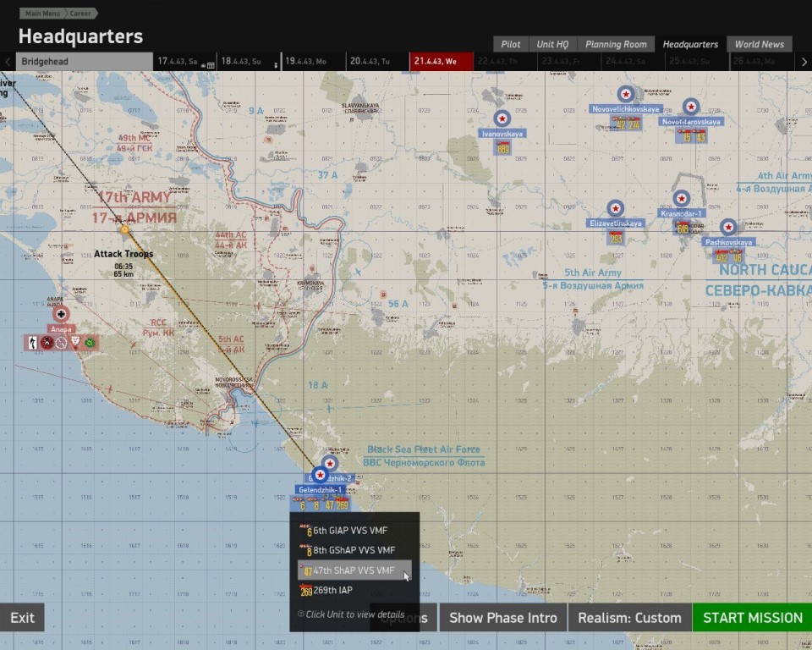Advance timeline with right arrow
Viewport: 812px width, 650px height.
pyautogui.click(x=804, y=62)
